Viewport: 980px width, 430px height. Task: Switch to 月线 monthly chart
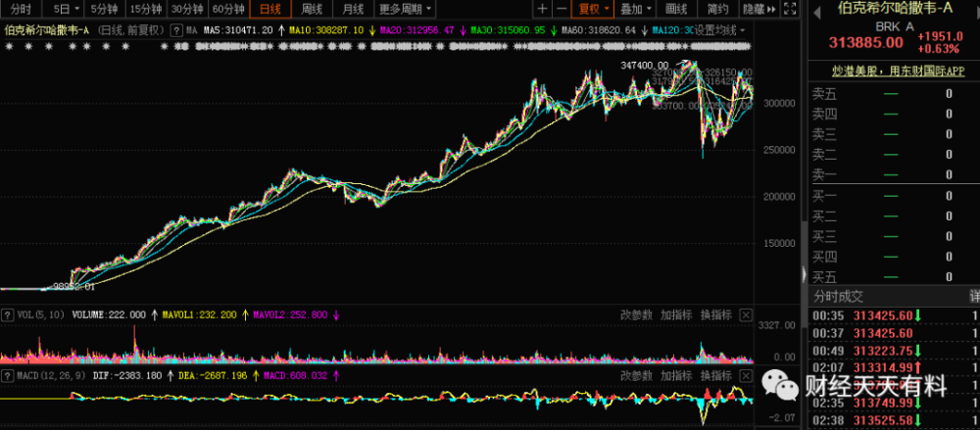click(353, 9)
